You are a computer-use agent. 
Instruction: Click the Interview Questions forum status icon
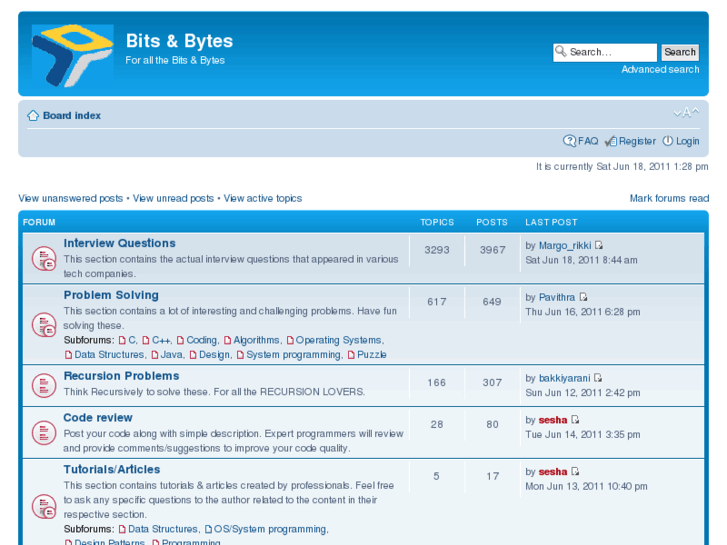[44, 258]
